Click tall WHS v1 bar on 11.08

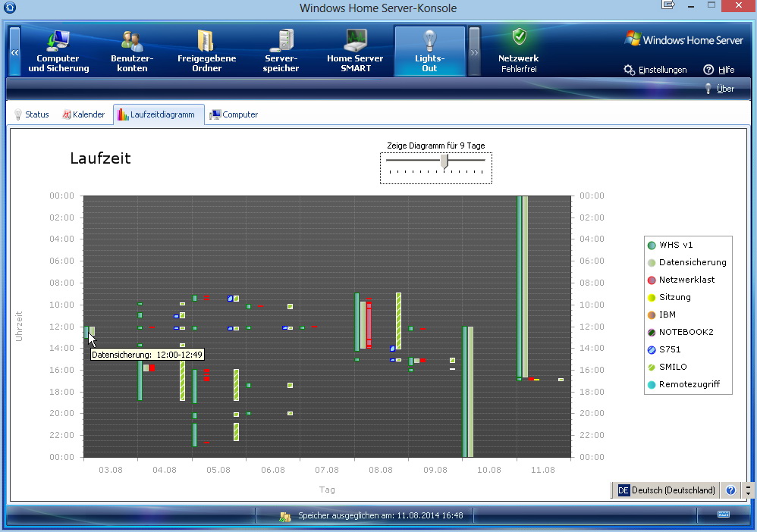pos(520,286)
